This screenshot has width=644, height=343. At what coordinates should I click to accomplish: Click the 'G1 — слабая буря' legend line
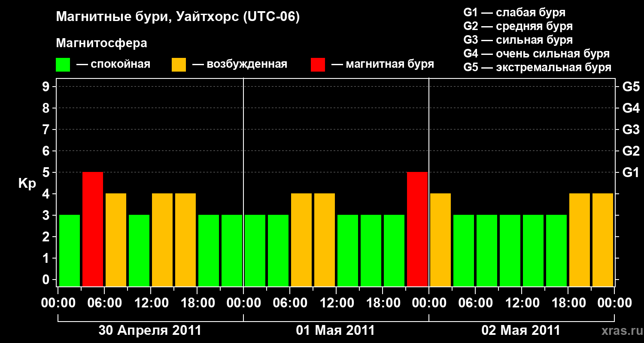tap(514, 12)
